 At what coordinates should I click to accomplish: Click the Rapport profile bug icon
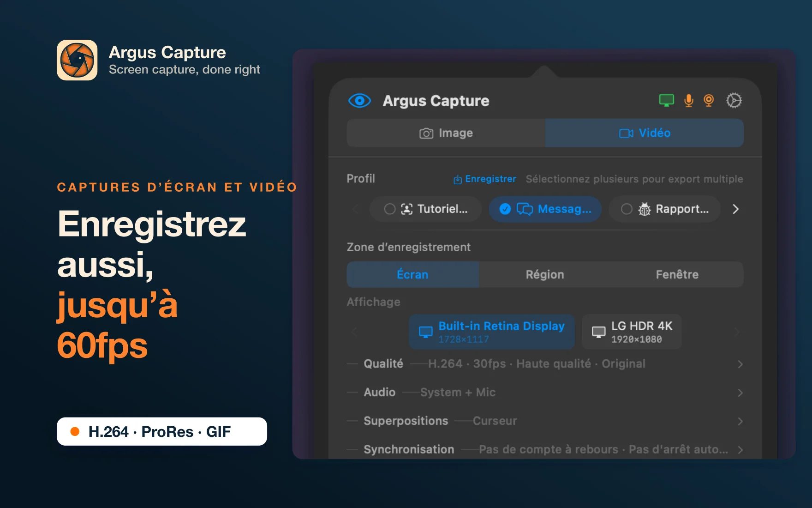645,209
